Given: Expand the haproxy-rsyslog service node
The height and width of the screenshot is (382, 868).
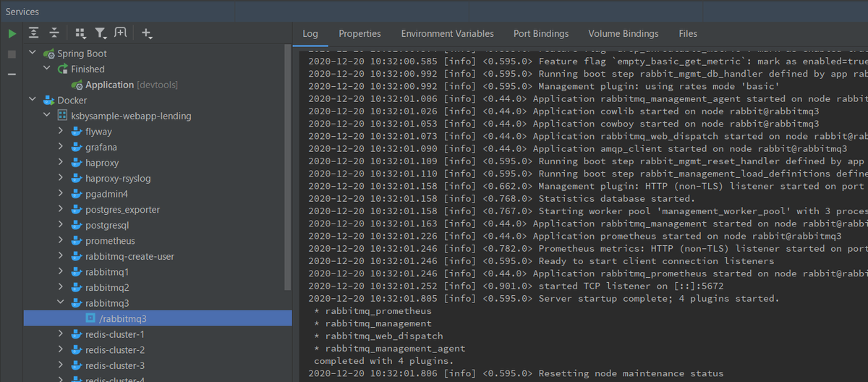Looking at the screenshot, I should coord(61,178).
